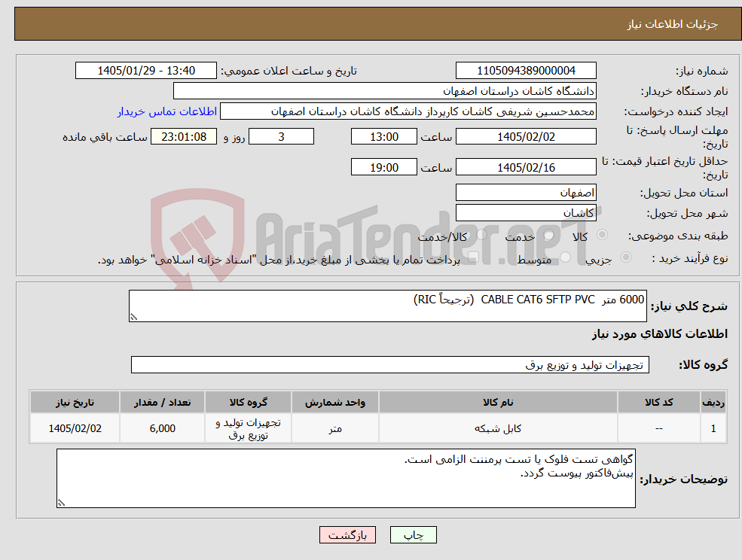The height and width of the screenshot is (560, 742).
Task: Click the unit cell متر in the table
Action: pos(334,428)
